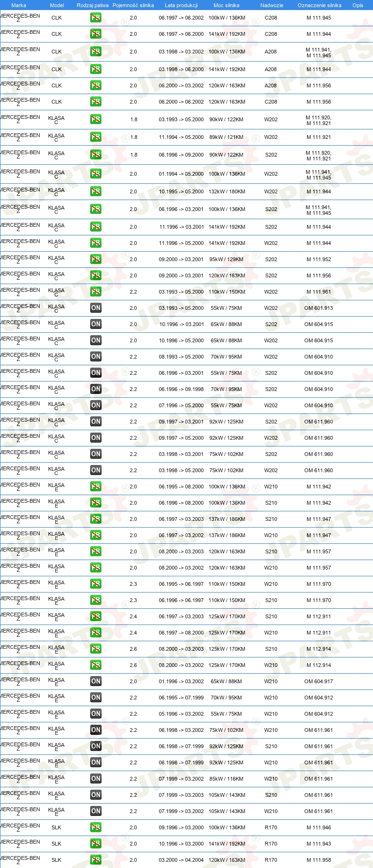373x868 pixels.
Task: Click the petrol icon for S210 M 111.957
Action: (96, 551)
